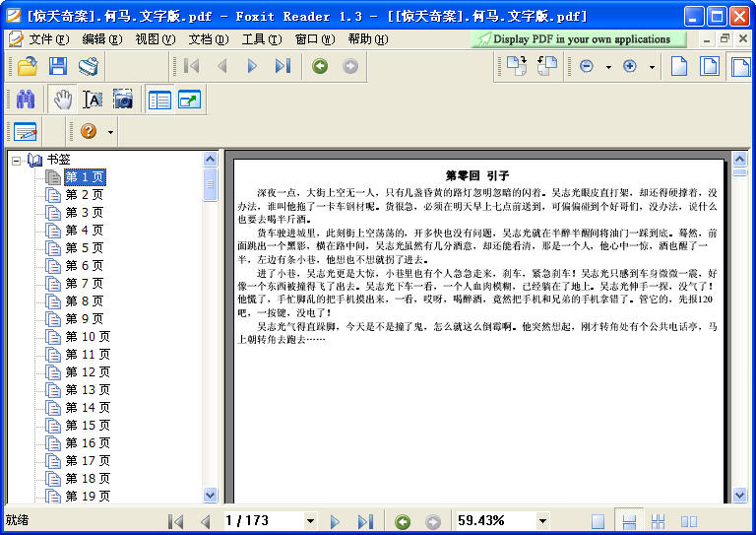This screenshot has width=756, height=535.
Task: Open a PDF with the folder icon
Action: coord(28,66)
